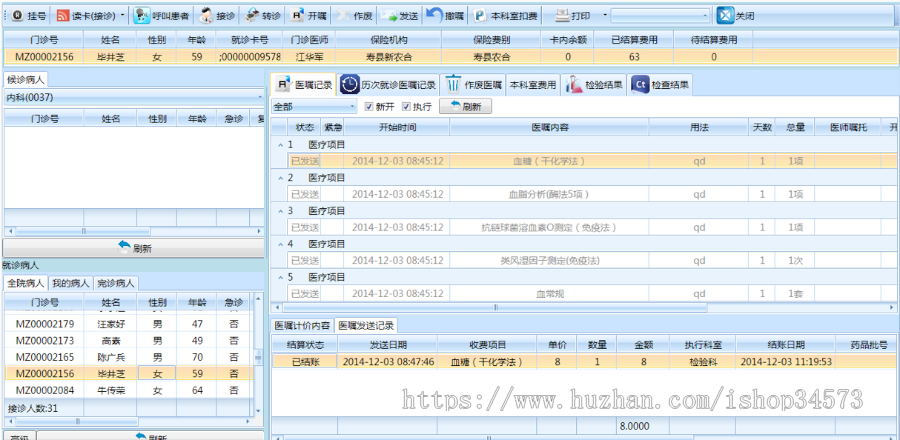Select the 抗链球菌溶血素O测定 order row
The image size is (900, 440).
point(591,228)
